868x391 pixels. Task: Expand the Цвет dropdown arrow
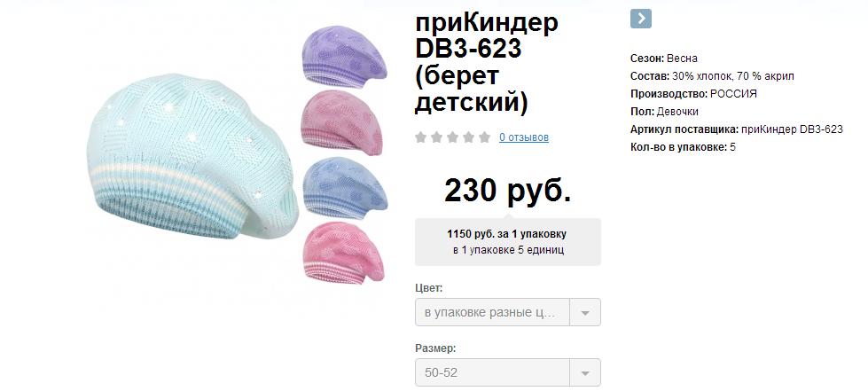(585, 312)
